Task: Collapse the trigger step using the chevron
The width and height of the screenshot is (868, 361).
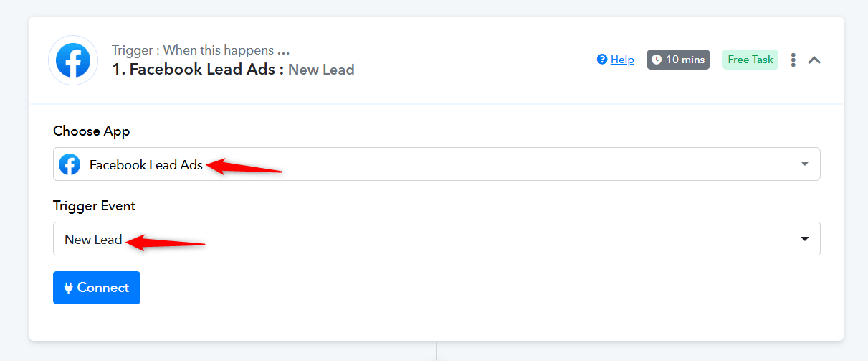Action: pos(814,60)
